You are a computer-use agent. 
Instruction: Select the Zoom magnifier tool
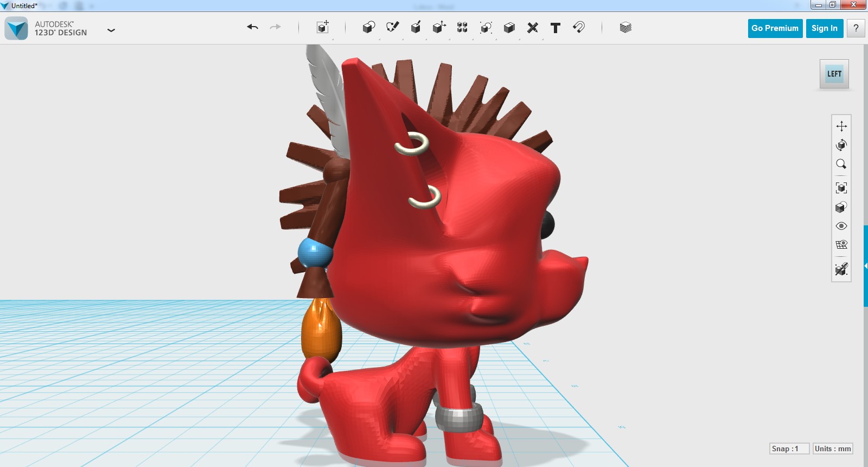point(841,164)
